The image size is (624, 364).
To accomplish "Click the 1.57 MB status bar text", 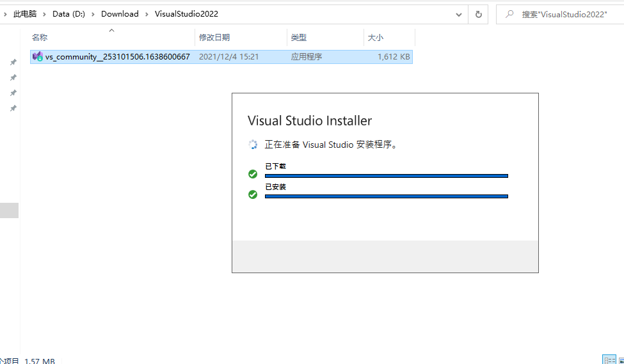I will click(40, 361).
